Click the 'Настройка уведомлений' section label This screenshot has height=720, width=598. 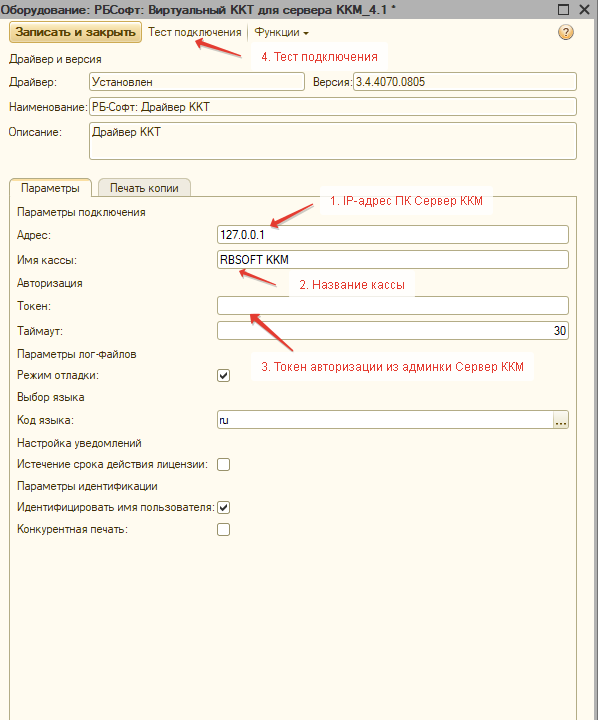[79, 443]
